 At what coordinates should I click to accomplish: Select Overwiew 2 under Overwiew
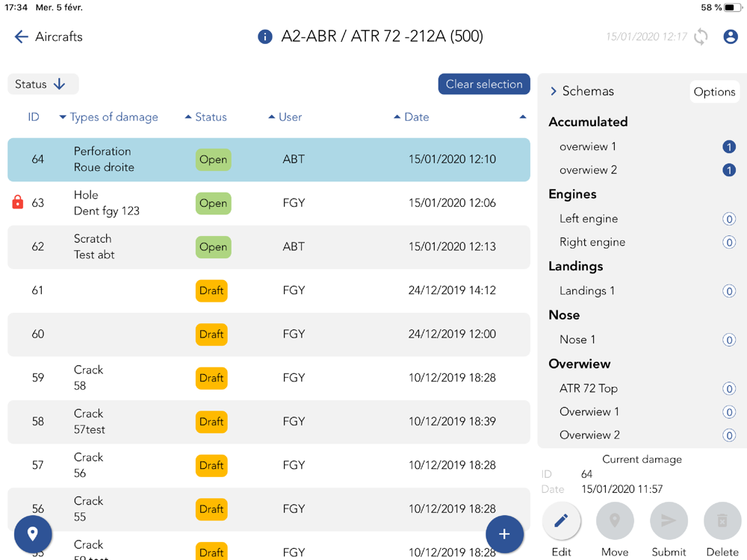click(589, 435)
